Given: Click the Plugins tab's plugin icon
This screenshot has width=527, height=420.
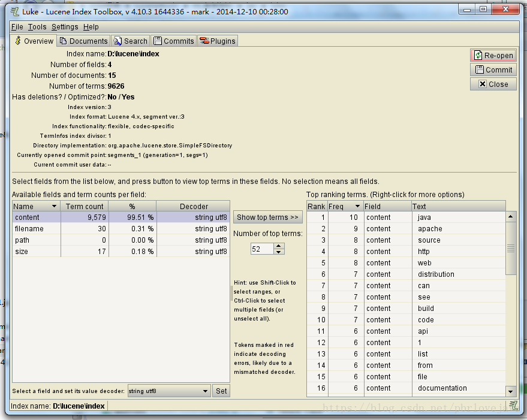Looking at the screenshot, I should (204, 41).
